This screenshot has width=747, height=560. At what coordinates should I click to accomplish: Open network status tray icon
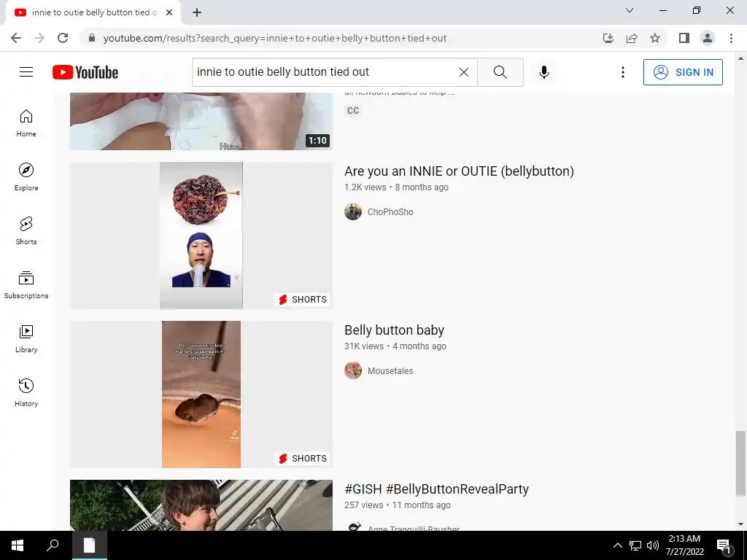[635, 545]
